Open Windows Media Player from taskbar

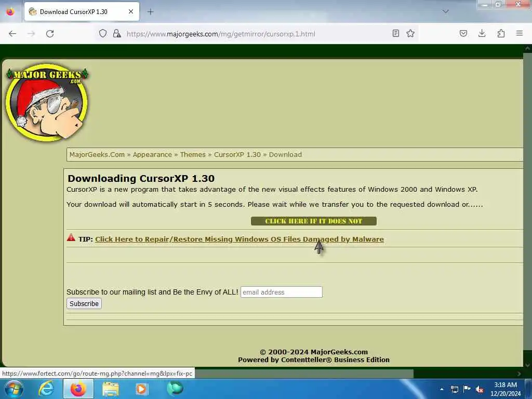141,389
